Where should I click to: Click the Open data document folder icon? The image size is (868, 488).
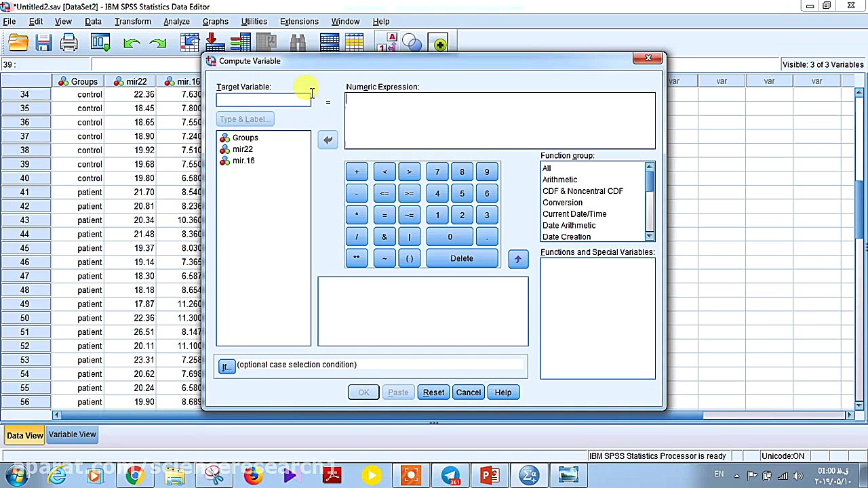(18, 44)
